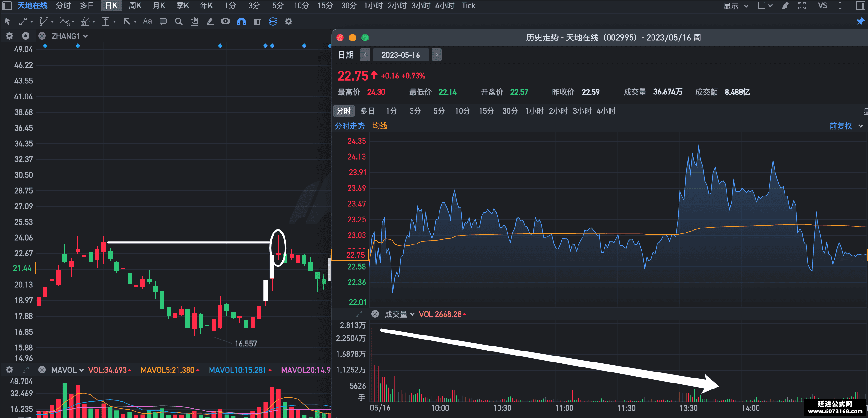Go to next date arrow button

pos(436,55)
